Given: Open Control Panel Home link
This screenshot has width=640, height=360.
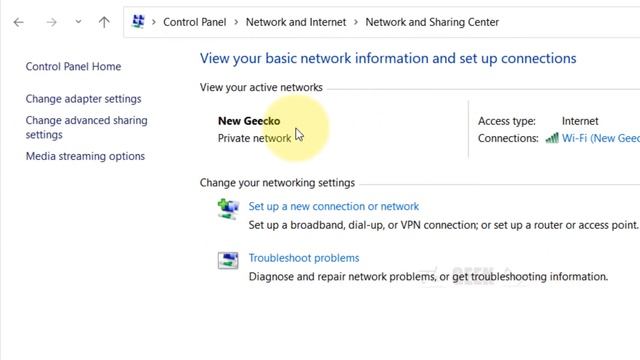Looking at the screenshot, I should pyautogui.click(x=73, y=67).
